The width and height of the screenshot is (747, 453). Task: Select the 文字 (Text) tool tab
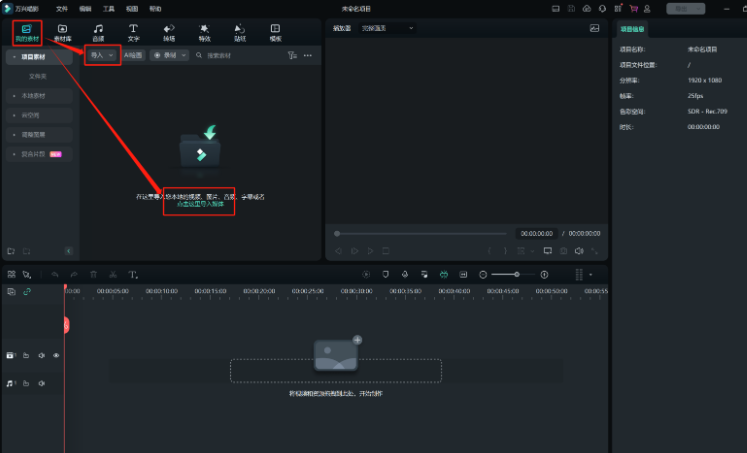coord(133,32)
